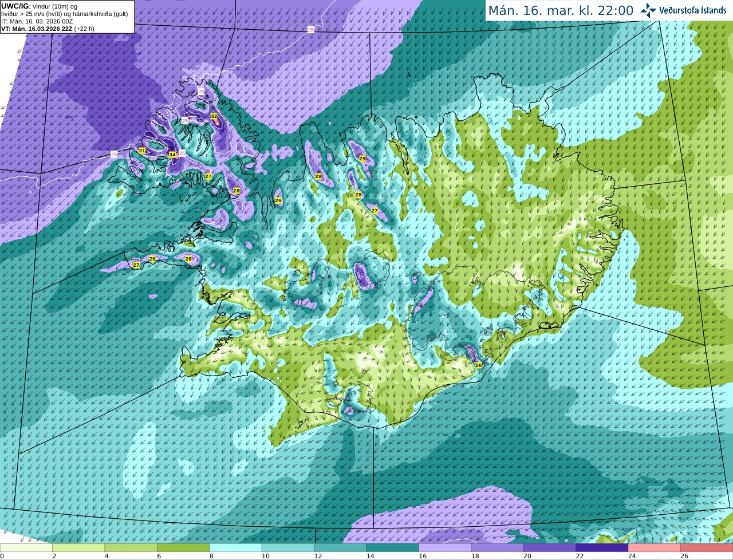Viewport: 733px width, 560px height.
Task: Click the Veðurstofa Íslands star logo icon
Action: click(x=648, y=10)
